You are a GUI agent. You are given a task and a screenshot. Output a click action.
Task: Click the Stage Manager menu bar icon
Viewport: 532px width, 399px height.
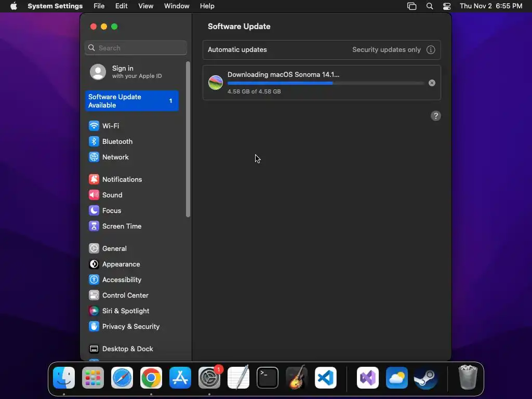pyautogui.click(x=411, y=6)
